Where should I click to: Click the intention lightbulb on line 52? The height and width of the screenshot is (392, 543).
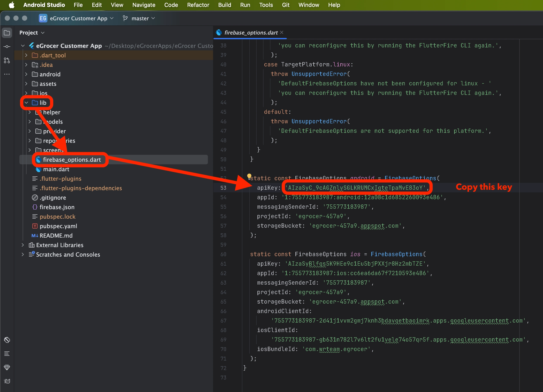click(x=249, y=176)
